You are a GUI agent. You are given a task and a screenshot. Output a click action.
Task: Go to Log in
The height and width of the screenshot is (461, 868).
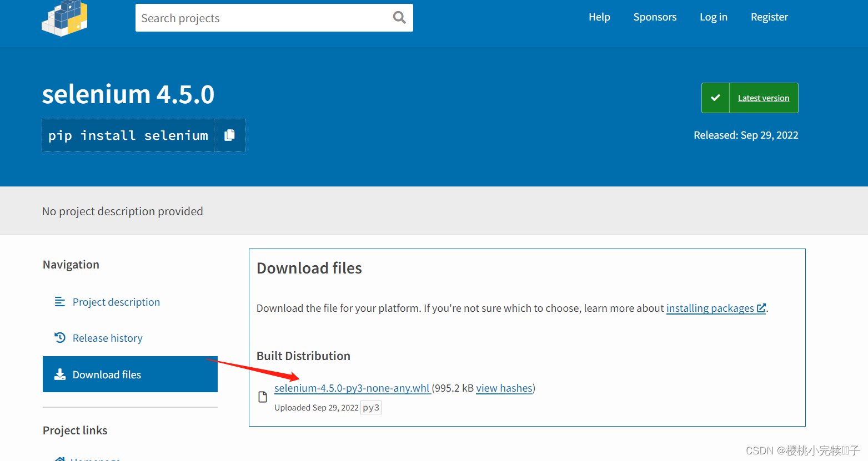click(x=714, y=17)
